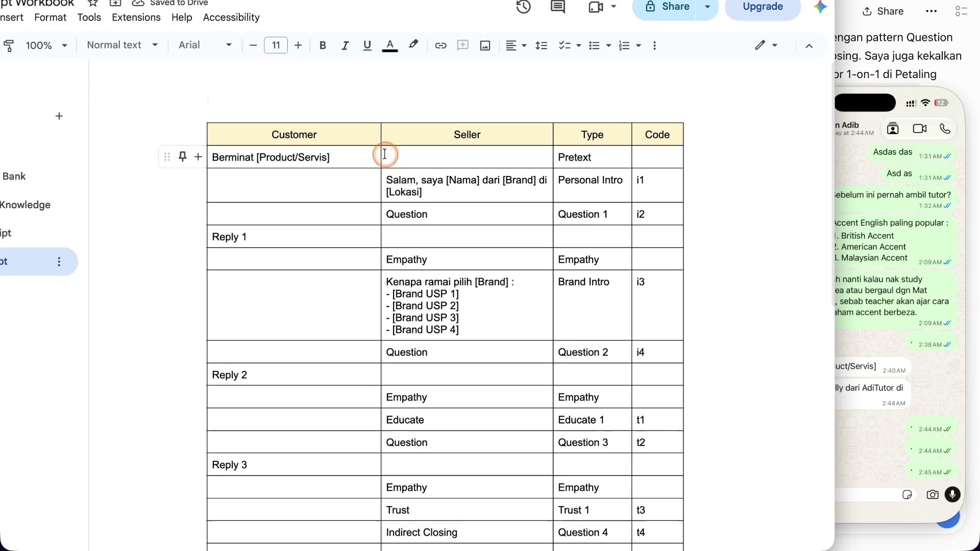The image size is (980, 551).
Task: Click the Docs Share button with lock
Action: pos(667,7)
